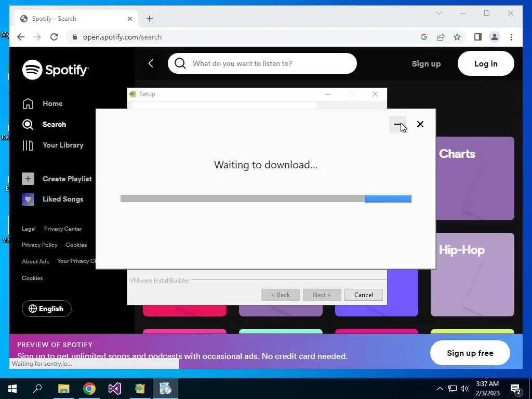Screen dimensions: 532x399
Task: Click Sign up free button
Action: (470, 353)
